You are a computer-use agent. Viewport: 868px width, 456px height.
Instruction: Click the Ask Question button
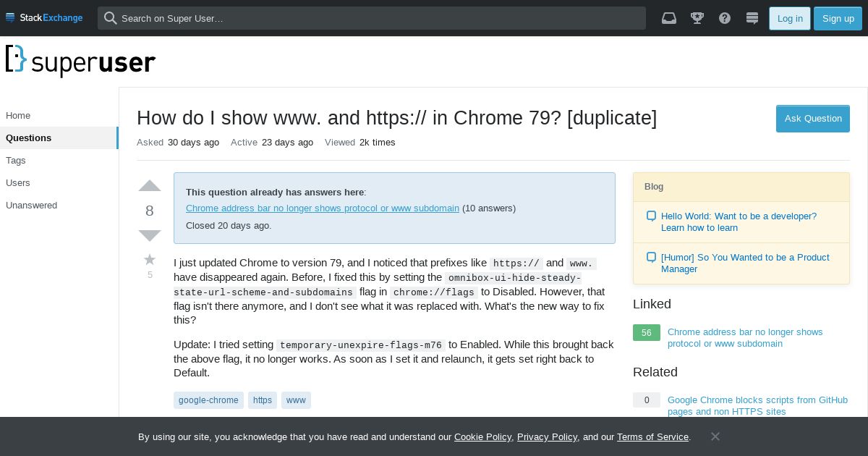tap(813, 119)
